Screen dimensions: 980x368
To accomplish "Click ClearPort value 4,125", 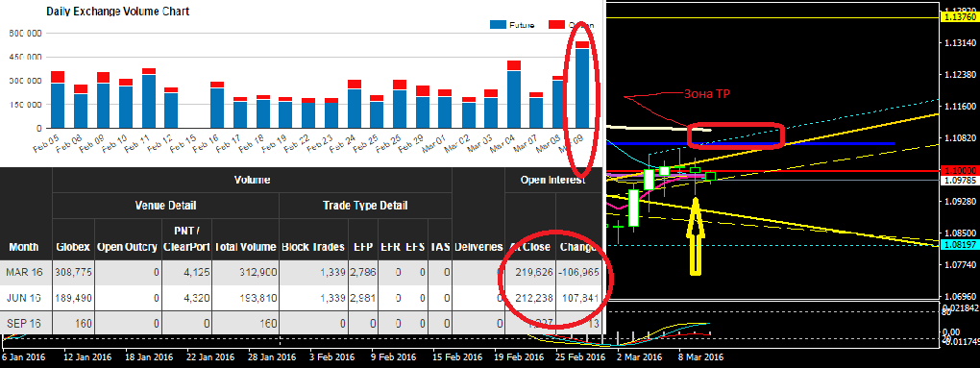I will (x=196, y=273).
